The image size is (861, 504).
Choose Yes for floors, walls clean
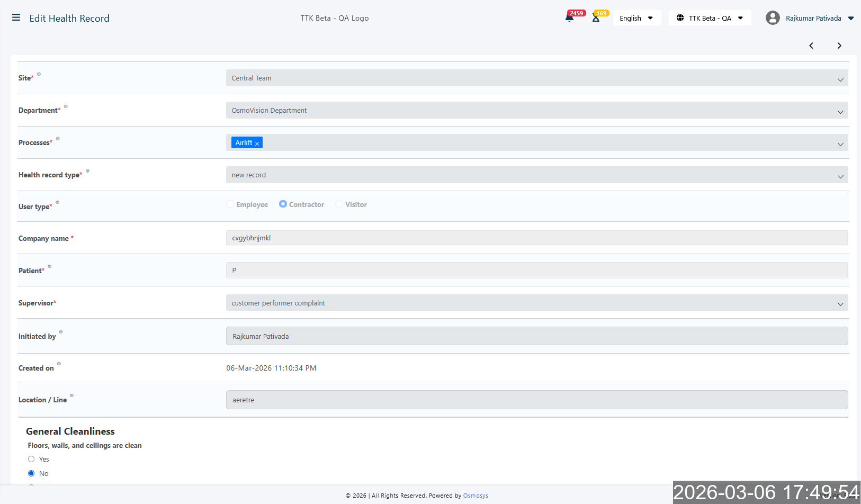[x=31, y=459]
